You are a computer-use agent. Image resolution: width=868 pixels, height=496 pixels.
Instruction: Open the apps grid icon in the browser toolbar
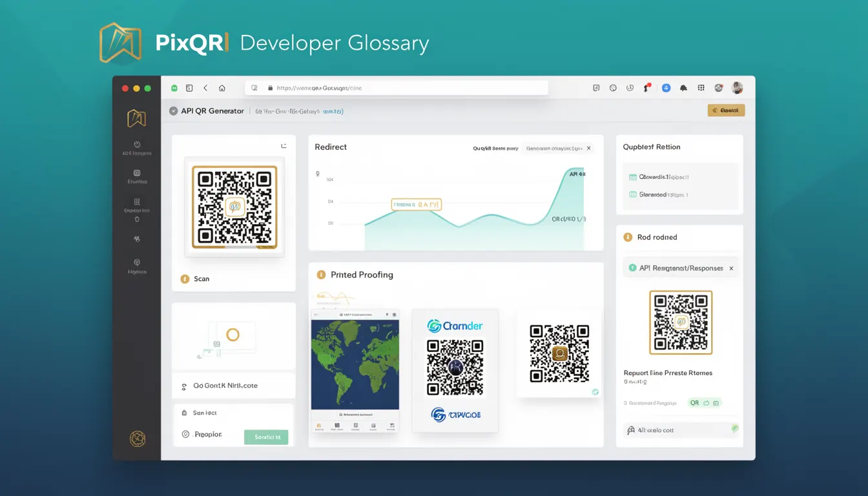pos(701,88)
